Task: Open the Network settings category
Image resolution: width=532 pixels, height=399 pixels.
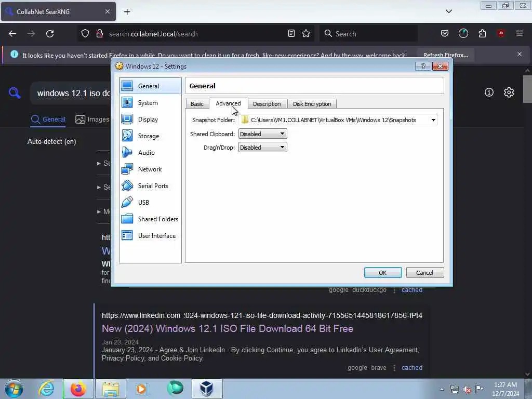Action: [150, 169]
